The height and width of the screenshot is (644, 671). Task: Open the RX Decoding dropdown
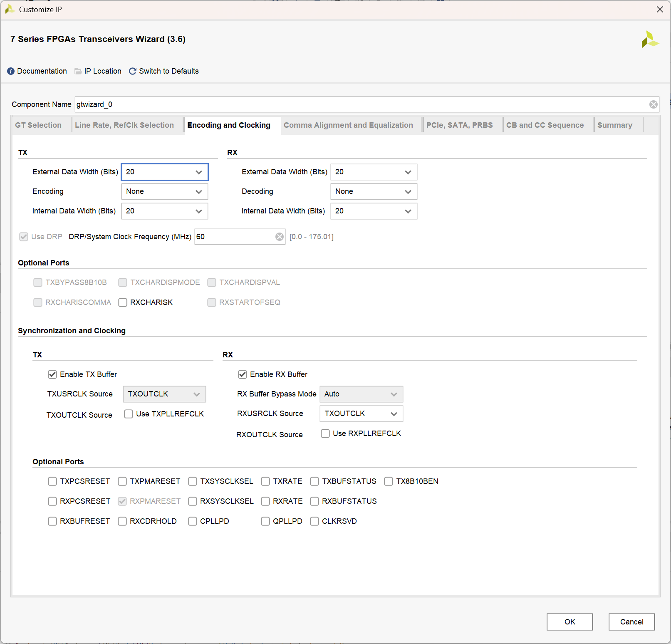[x=374, y=191]
